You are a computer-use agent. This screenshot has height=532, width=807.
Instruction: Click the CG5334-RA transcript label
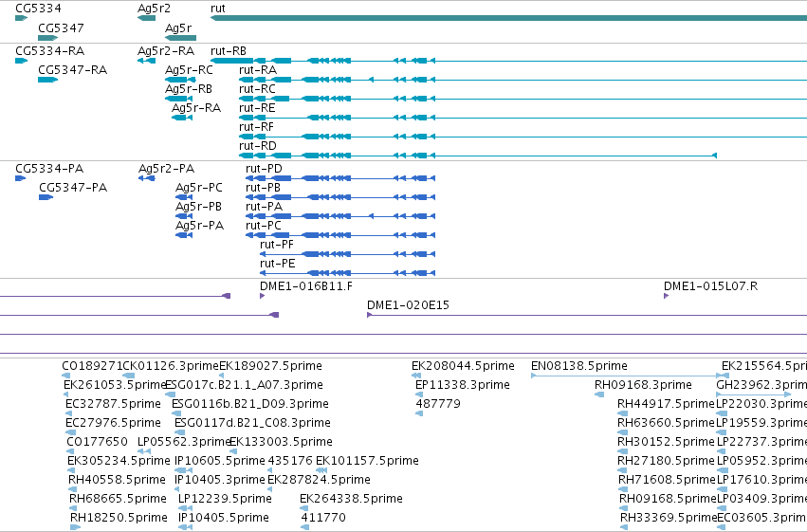point(50,51)
